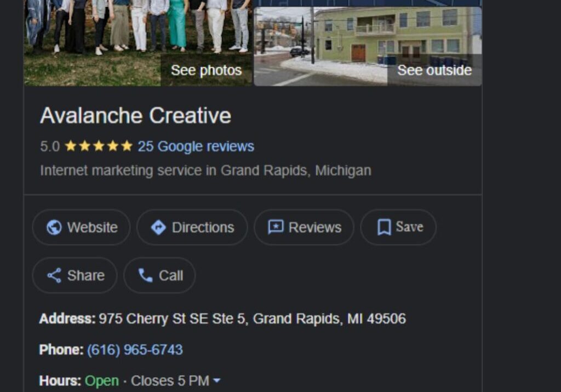This screenshot has width=561, height=392.
Task: Click the phone handset Call icon
Action: pyautogui.click(x=146, y=275)
